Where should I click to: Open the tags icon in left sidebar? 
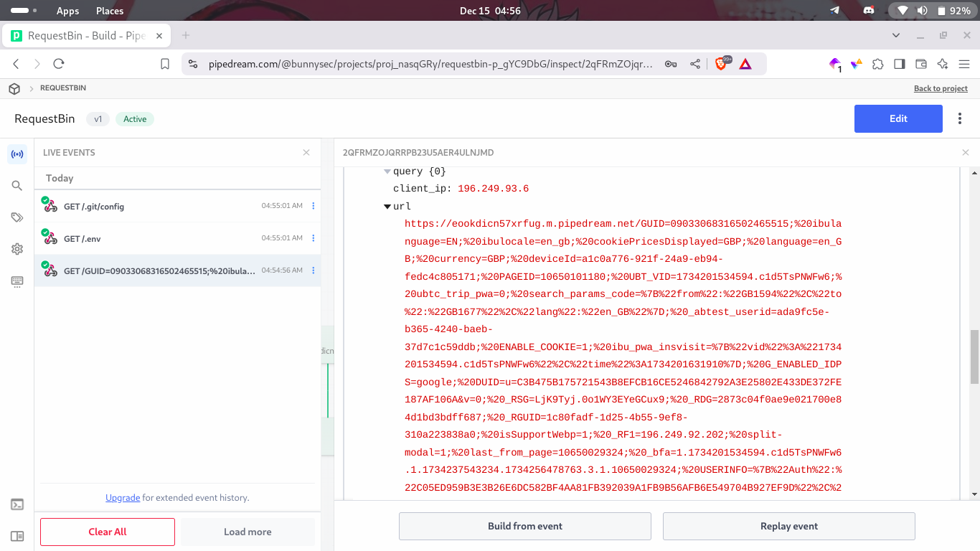17,217
